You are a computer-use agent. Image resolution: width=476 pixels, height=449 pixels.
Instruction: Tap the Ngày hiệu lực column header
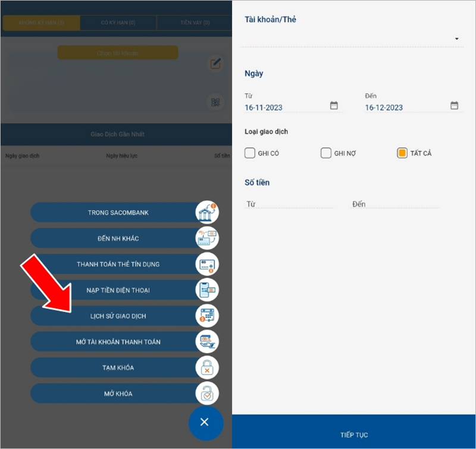click(121, 155)
